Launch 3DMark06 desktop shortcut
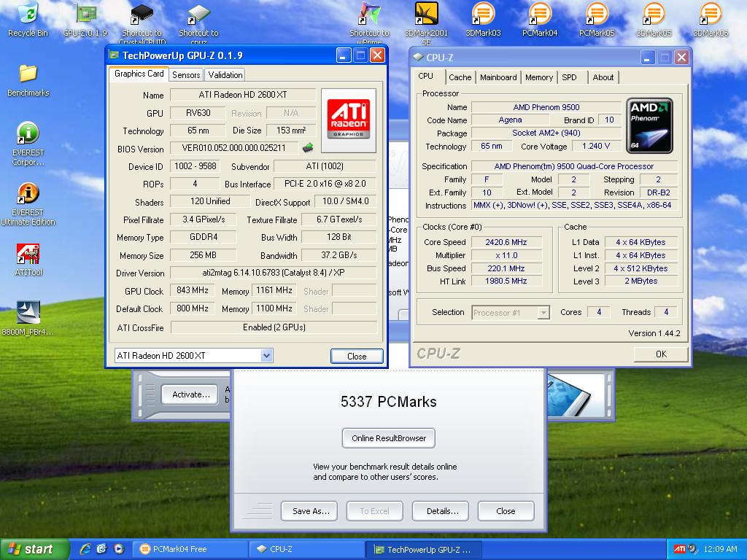The image size is (747, 560). (x=711, y=19)
